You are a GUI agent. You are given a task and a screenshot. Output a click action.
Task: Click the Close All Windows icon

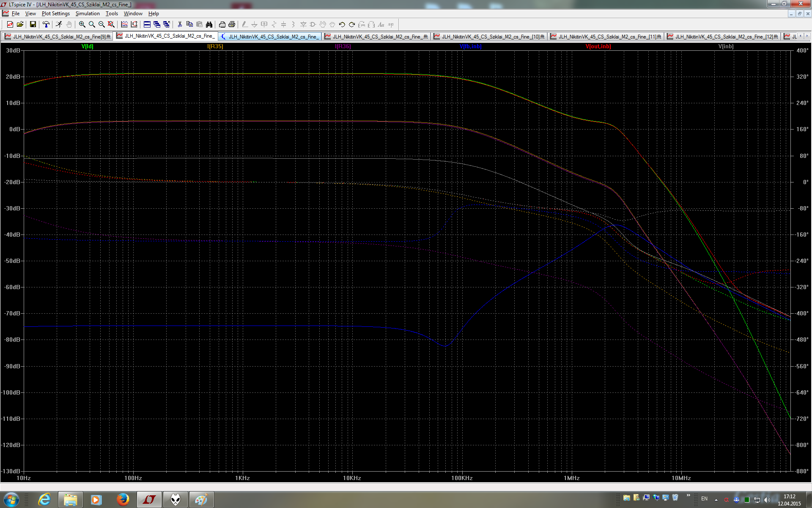(167, 25)
